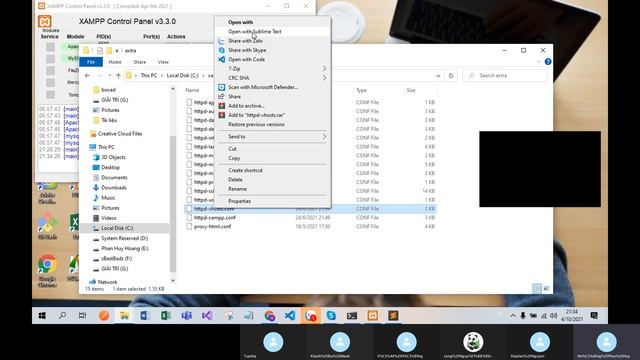Screen dimensions: 640x360
Task: Select Downloads in the navigation pane
Action: point(114,188)
